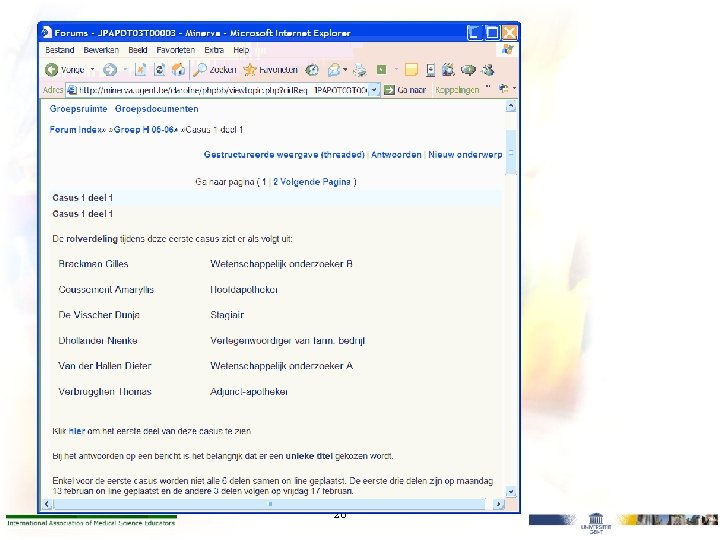The image size is (720, 540).
Task: Click the address bar URL field
Action: tap(222, 90)
